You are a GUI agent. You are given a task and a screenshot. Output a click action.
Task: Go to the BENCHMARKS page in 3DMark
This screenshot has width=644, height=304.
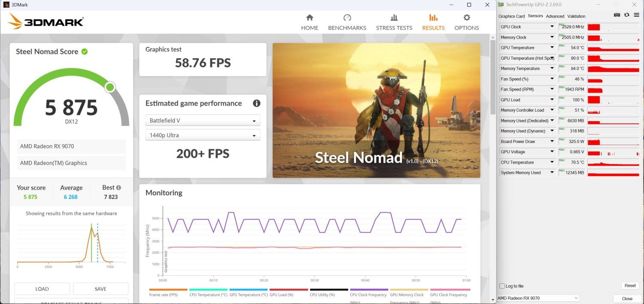tap(347, 22)
